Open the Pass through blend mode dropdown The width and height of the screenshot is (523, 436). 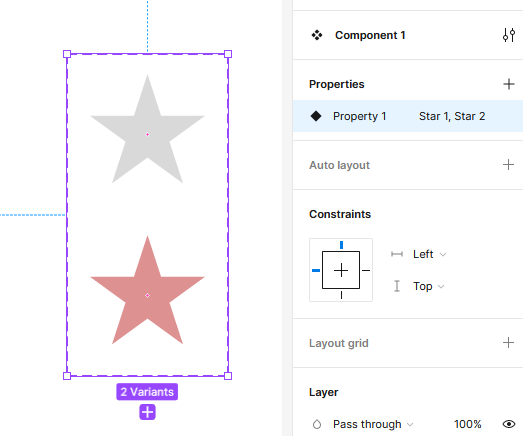(x=373, y=424)
